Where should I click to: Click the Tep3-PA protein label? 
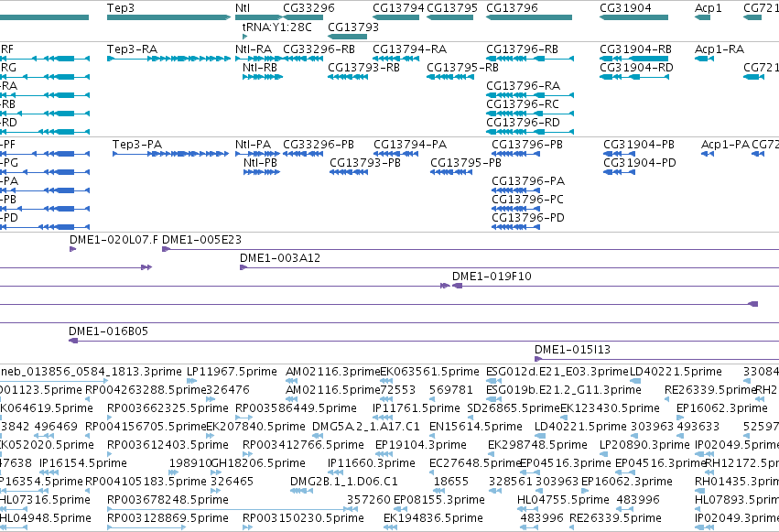tap(137, 145)
